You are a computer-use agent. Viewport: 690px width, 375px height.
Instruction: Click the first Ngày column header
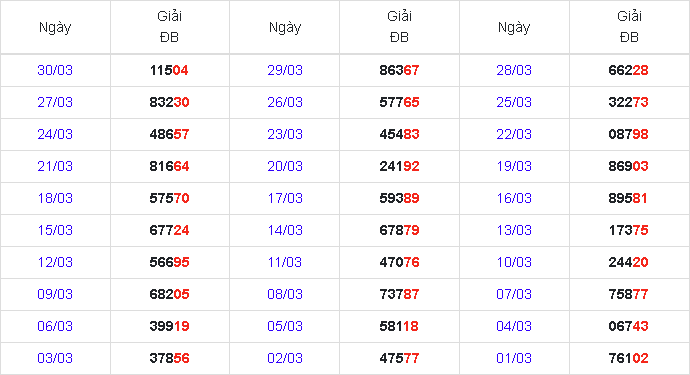55,28
